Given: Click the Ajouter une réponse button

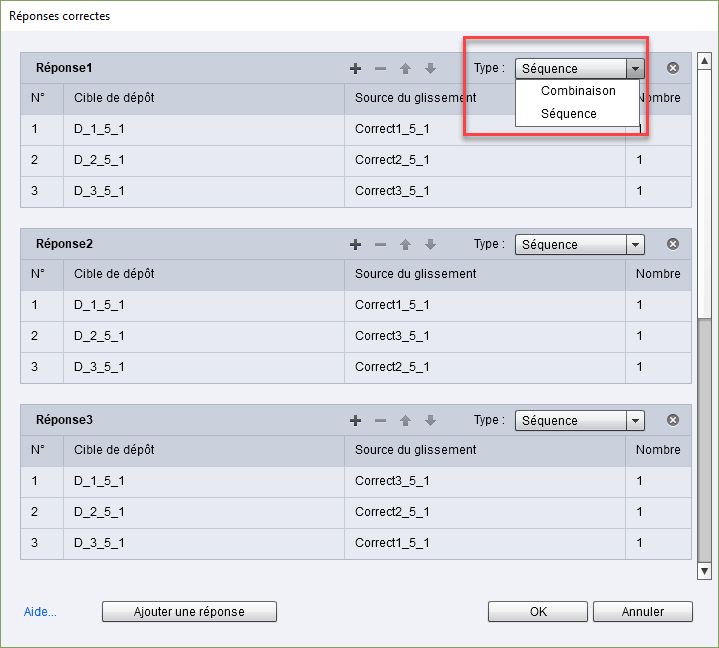Looking at the screenshot, I should coord(189,611).
